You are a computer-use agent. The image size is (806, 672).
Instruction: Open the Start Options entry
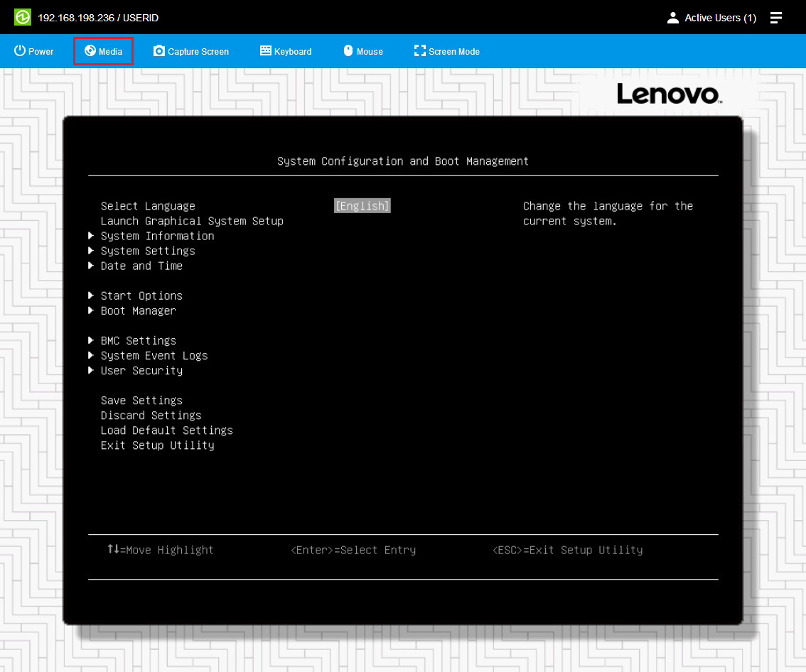pos(141,296)
